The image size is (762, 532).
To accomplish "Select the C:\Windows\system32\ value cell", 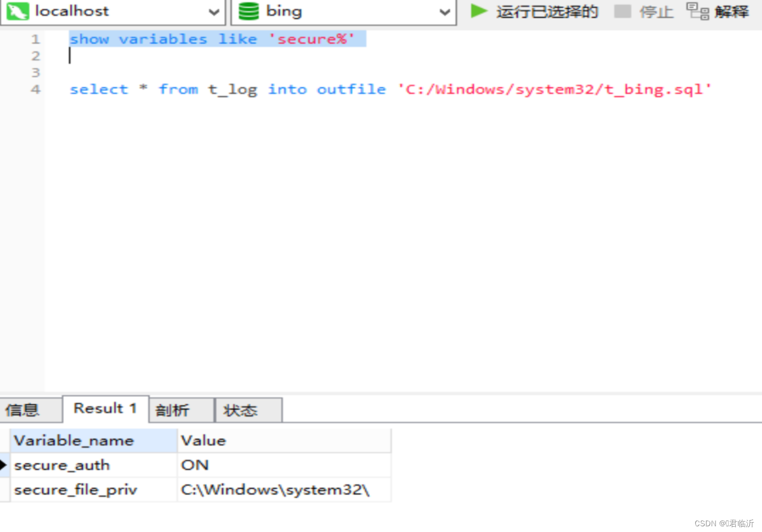I will [284, 490].
